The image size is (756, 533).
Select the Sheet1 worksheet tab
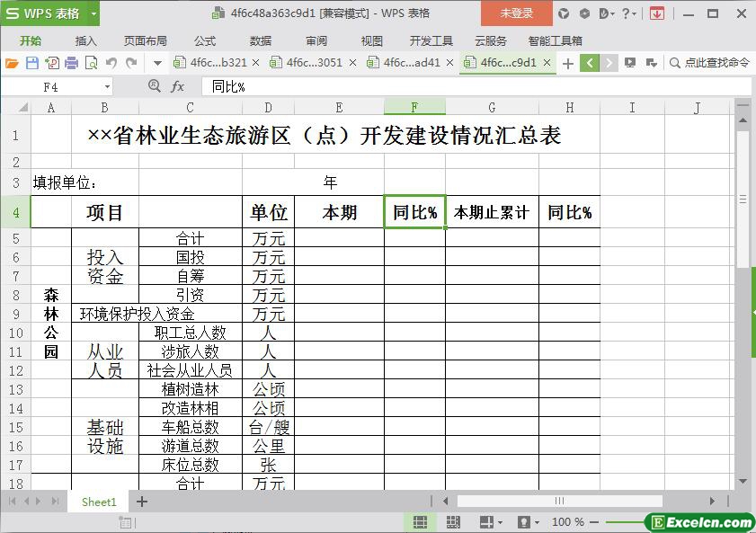(x=99, y=502)
